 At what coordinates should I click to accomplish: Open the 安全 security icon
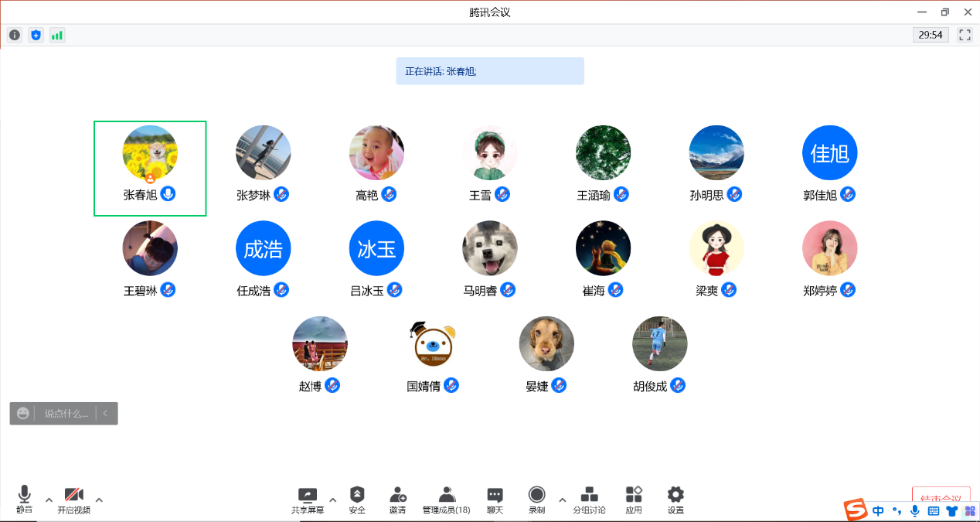357,500
